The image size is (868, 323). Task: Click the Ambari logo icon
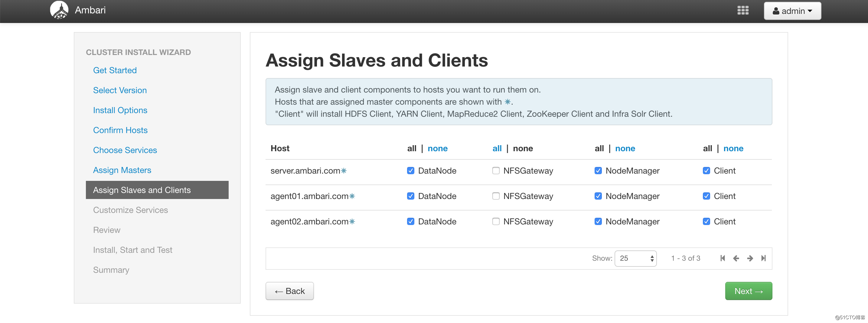point(59,10)
